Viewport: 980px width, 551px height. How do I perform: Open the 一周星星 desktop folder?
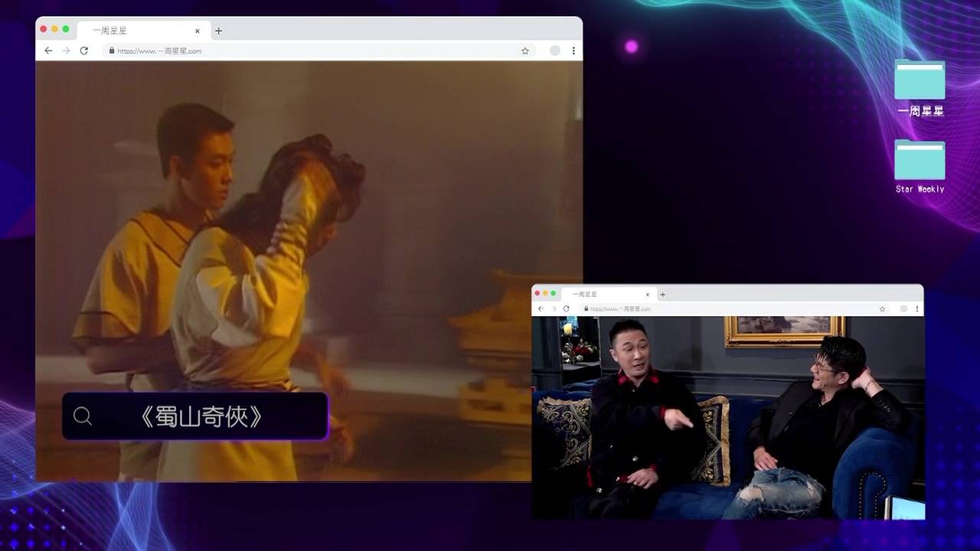[x=920, y=81]
